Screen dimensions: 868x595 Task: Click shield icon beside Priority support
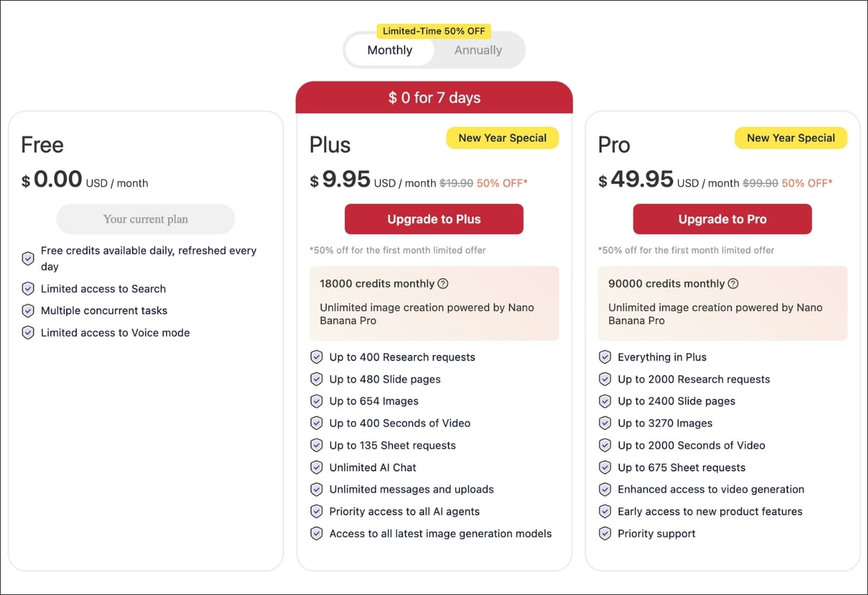[605, 534]
